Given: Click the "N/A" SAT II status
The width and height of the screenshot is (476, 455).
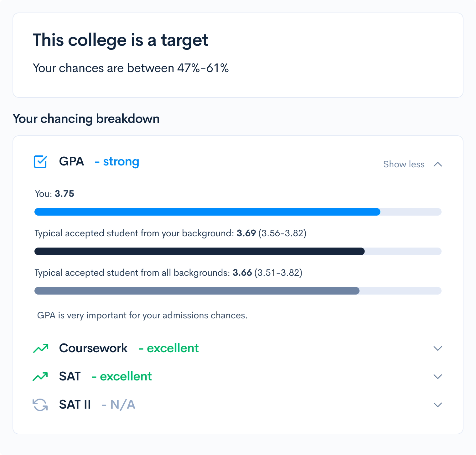Looking at the screenshot, I should 122,405.
